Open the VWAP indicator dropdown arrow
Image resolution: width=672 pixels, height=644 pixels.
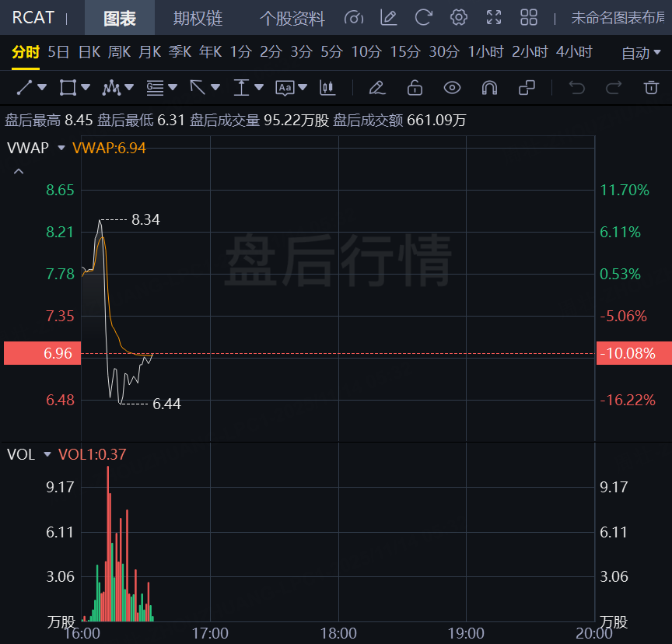click(x=61, y=147)
